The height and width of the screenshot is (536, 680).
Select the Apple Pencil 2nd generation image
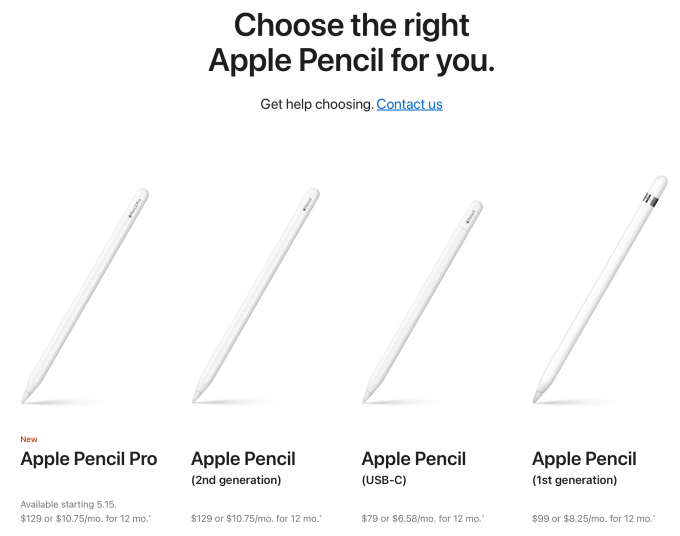click(257, 294)
